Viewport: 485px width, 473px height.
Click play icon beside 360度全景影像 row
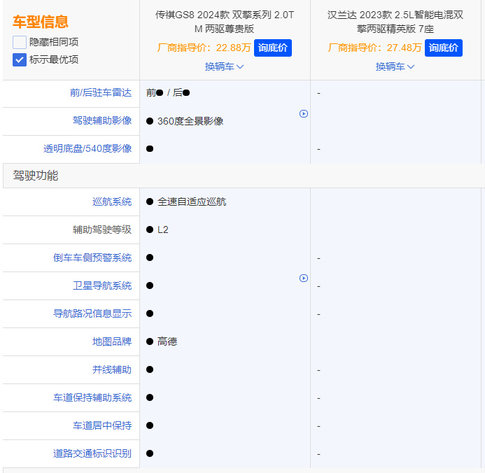[x=303, y=114]
